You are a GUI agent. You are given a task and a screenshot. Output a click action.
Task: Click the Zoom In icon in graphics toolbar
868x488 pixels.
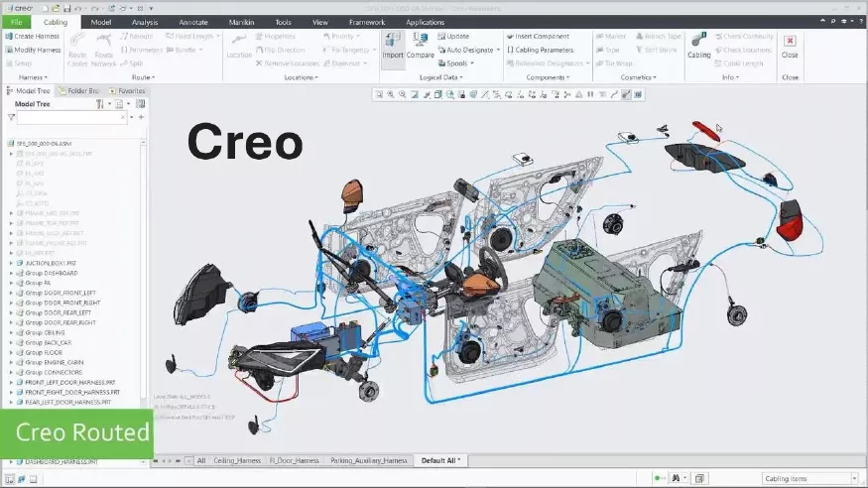click(x=391, y=94)
